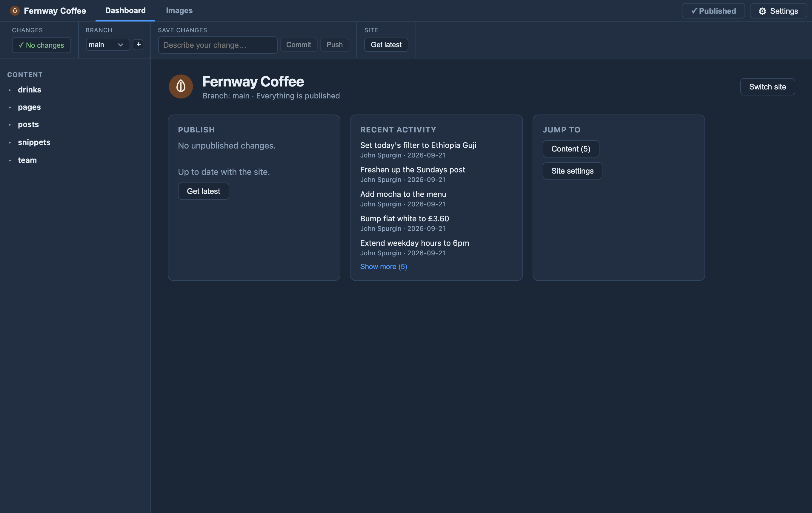Click the No changes status pill

(41, 45)
